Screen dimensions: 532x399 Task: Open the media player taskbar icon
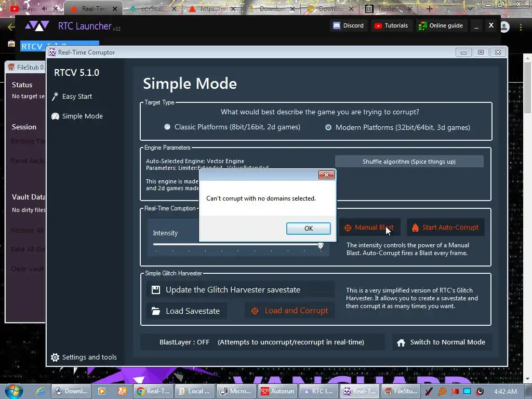pos(101,391)
